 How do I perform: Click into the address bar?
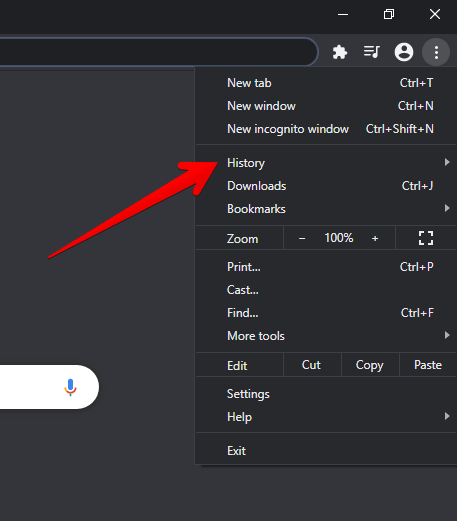(158, 52)
